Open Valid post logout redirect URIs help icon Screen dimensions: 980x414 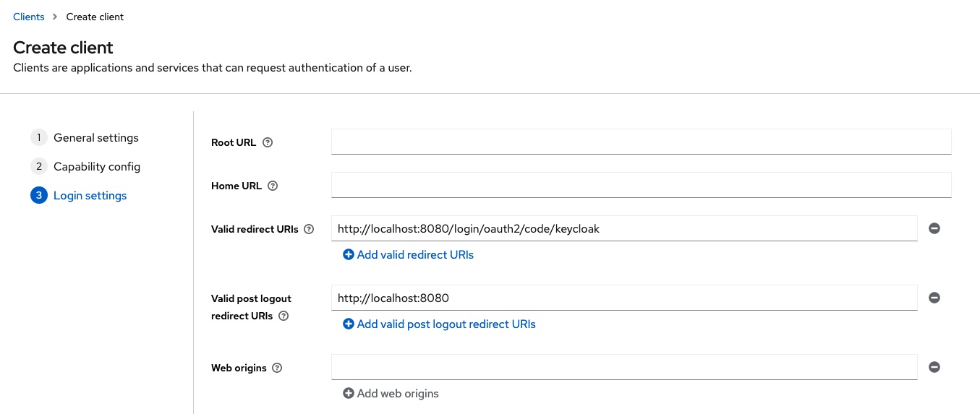284,316
